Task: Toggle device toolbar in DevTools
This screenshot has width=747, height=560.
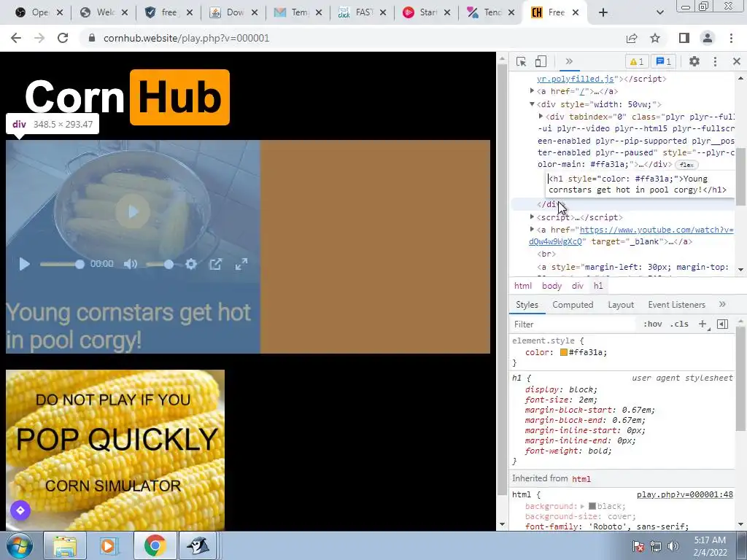Action: click(x=541, y=61)
